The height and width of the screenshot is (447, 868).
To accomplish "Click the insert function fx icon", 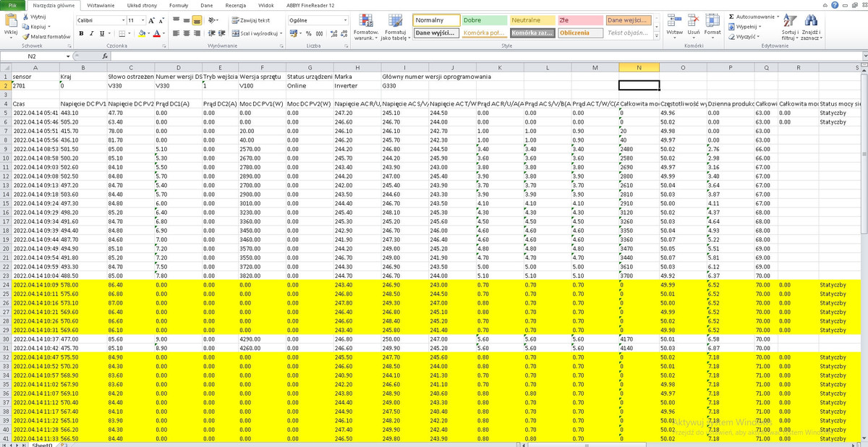I will click(106, 56).
